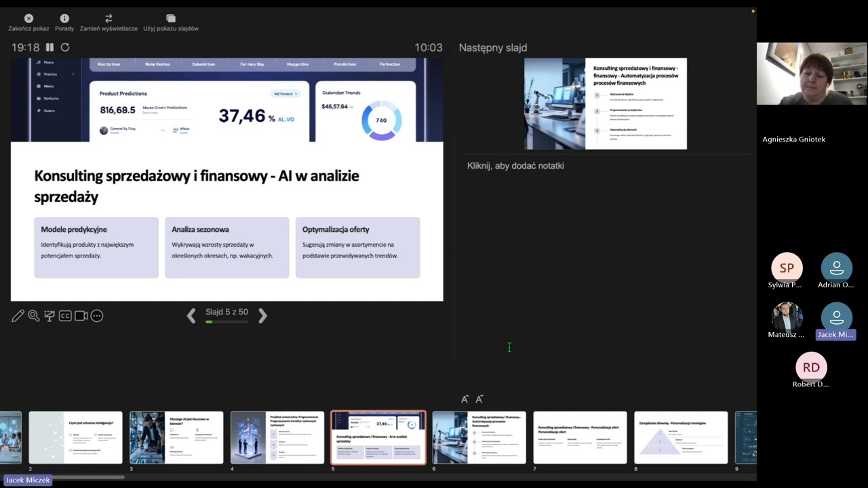
Task: Click the slide title 'Konsulting sprzedażowy i finansowy'
Action: (x=197, y=186)
